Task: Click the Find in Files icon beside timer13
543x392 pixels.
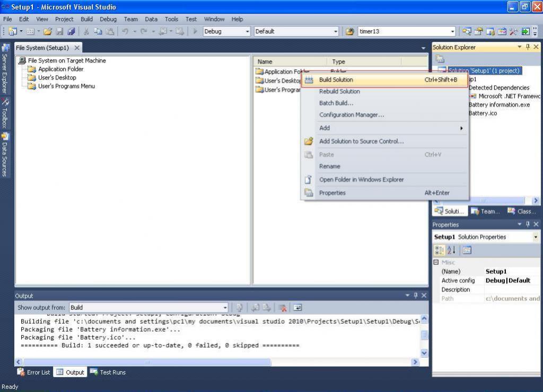Action: [x=350, y=31]
